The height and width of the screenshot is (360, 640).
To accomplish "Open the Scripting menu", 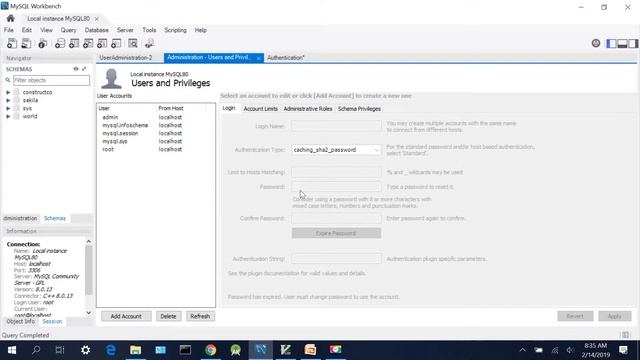I will pyautogui.click(x=175, y=30).
